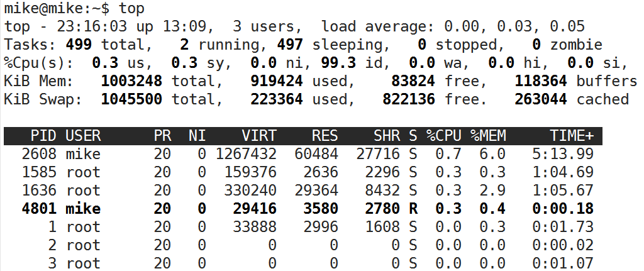Click the 1045500 total swap value
Screen dimensions: 644x271
tap(131, 99)
